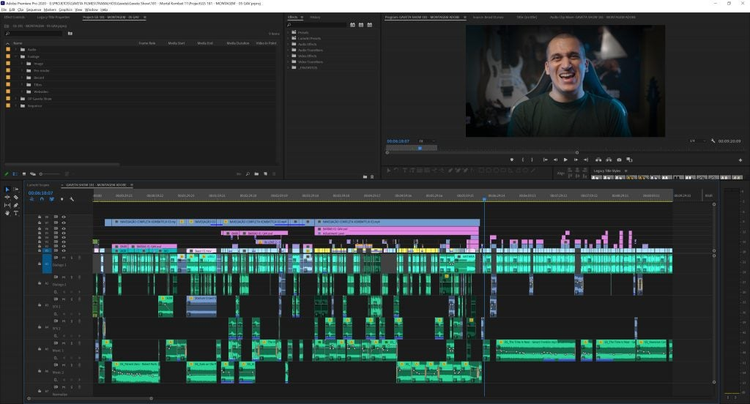Click program monitor scrub bar playhead
Image resolution: width=750 pixels, height=404 pixels.
pos(420,148)
